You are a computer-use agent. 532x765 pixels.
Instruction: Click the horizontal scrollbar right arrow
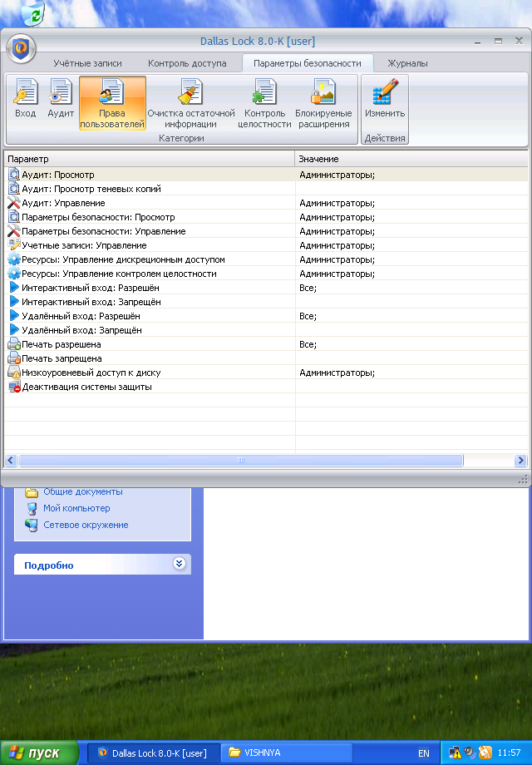(x=521, y=460)
